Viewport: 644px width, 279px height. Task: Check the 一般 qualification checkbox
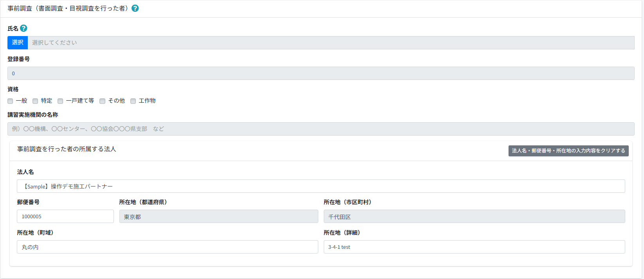pyautogui.click(x=10, y=101)
